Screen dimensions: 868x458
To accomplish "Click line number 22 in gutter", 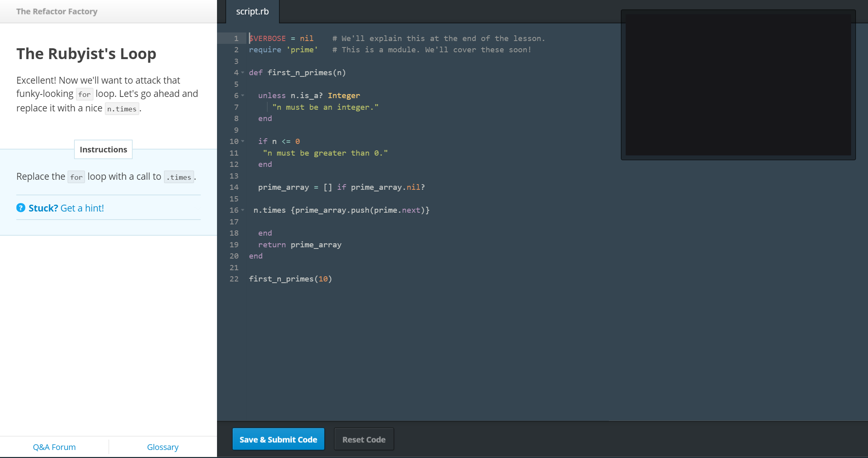I will point(234,279).
